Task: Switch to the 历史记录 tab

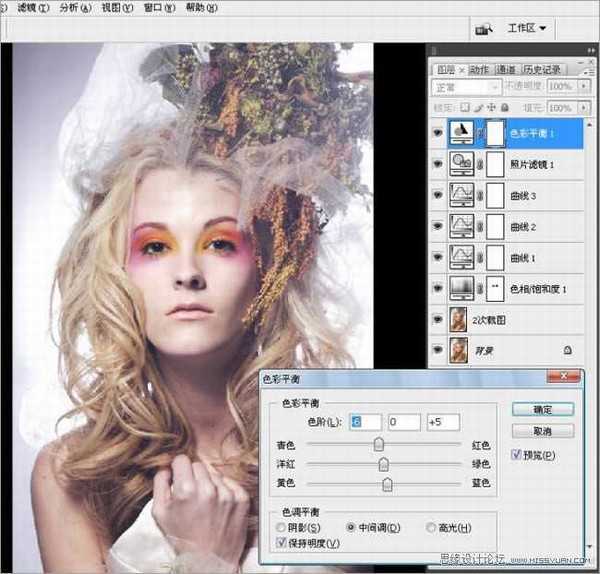Action: (x=548, y=69)
